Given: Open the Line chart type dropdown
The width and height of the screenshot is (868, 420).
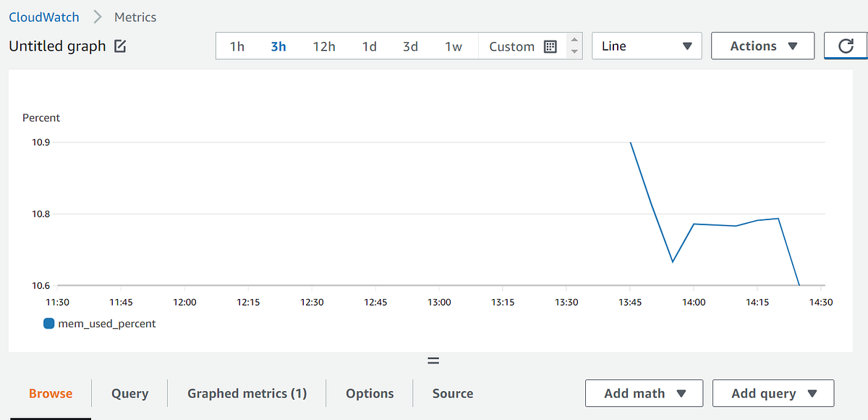Looking at the screenshot, I should coord(646,45).
